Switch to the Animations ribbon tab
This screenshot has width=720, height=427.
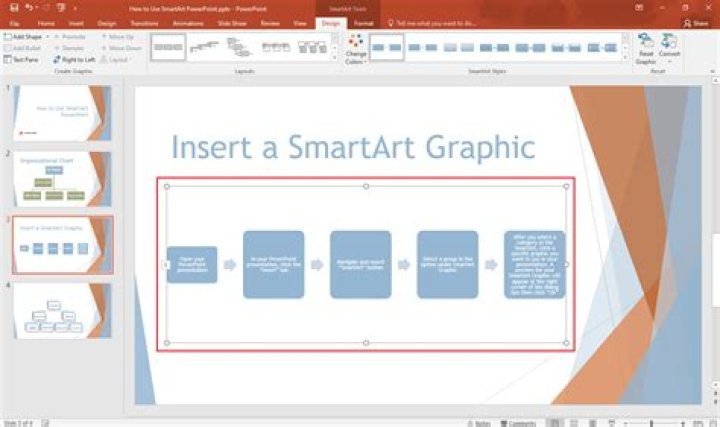(x=188, y=23)
